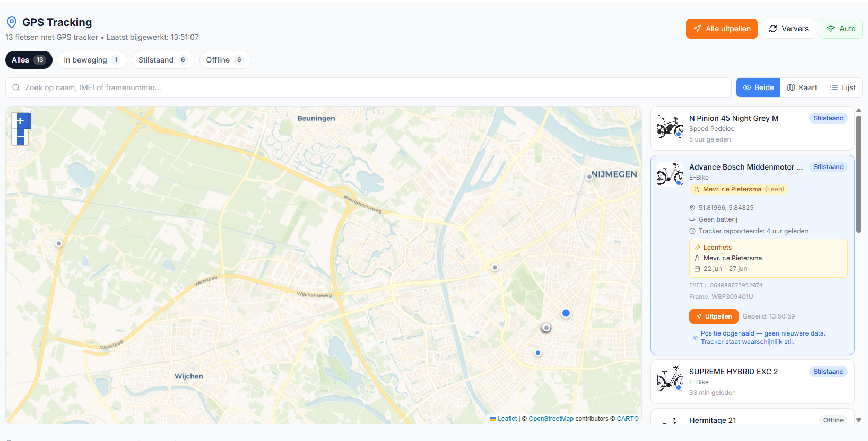Click the Leenfiets label
This screenshot has width=868, height=441.
click(717, 248)
